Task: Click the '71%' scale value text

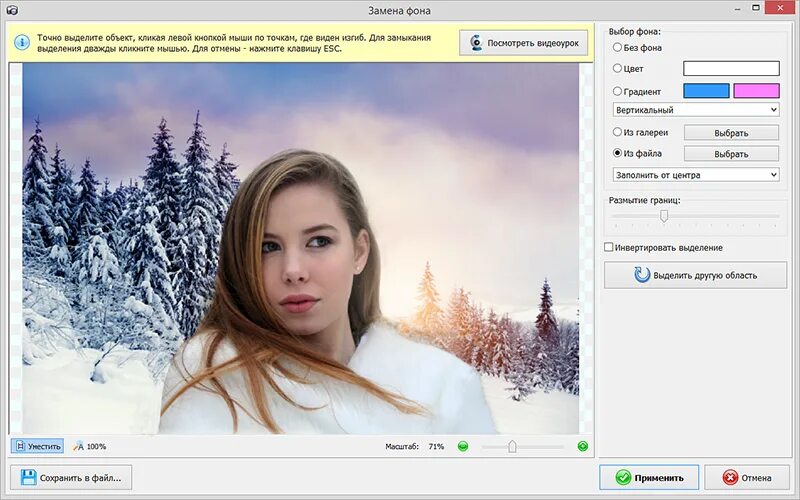Action: (436, 446)
